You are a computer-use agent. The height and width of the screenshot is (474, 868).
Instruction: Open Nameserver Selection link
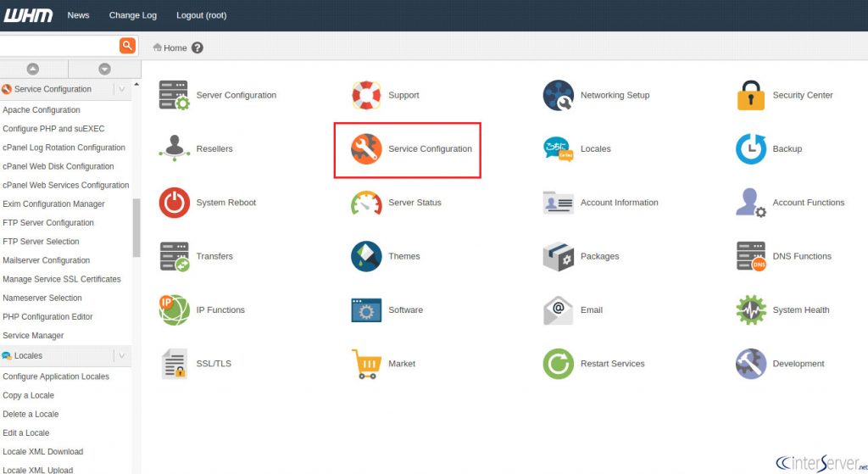(x=42, y=298)
